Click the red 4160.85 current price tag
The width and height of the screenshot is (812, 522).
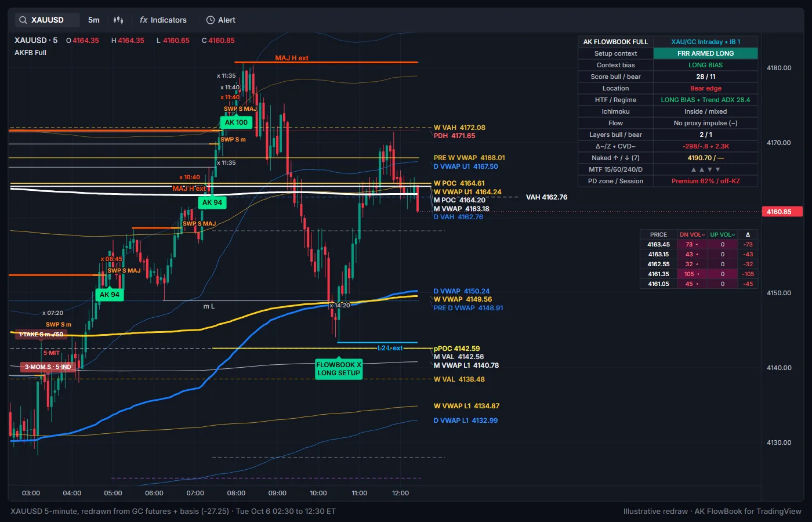782,212
